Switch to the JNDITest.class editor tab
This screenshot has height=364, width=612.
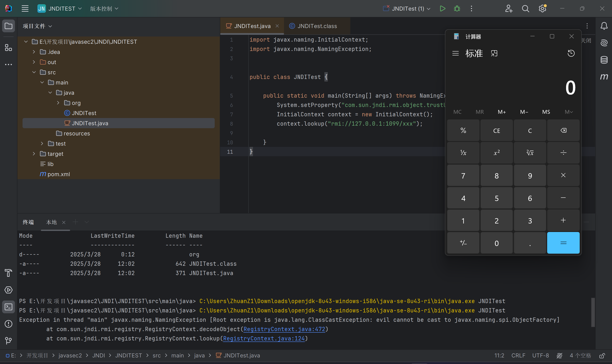point(317,26)
